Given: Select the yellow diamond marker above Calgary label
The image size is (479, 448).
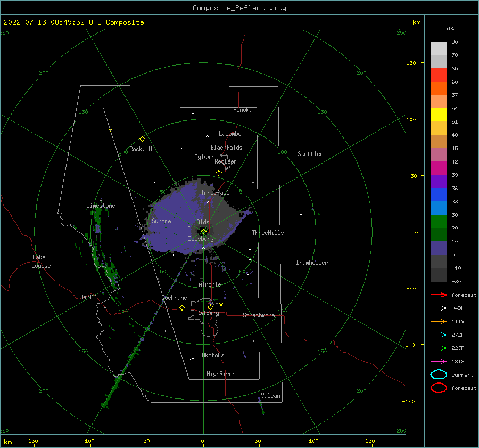Looking at the screenshot, I should point(210,307).
